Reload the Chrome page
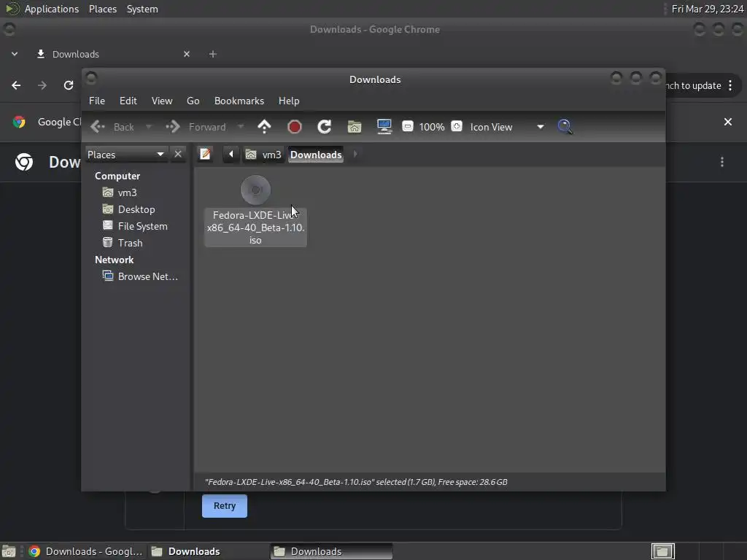The width and height of the screenshot is (747, 560). coord(69,85)
